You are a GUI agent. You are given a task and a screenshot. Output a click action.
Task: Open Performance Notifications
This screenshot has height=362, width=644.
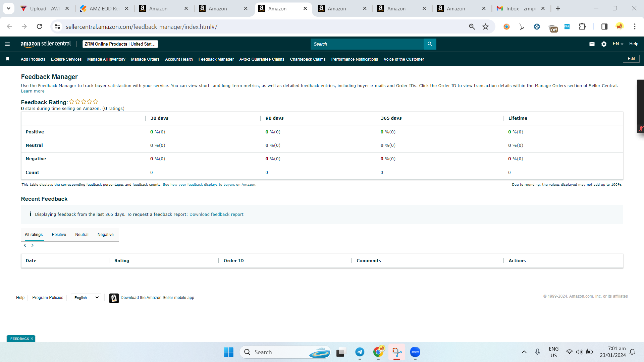[x=355, y=59]
